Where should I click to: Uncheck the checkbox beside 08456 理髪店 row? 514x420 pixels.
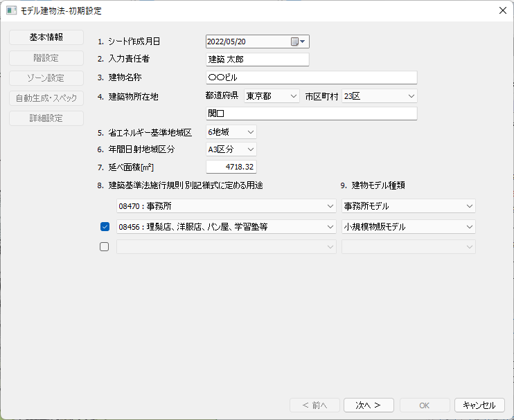click(x=105, y=226)
